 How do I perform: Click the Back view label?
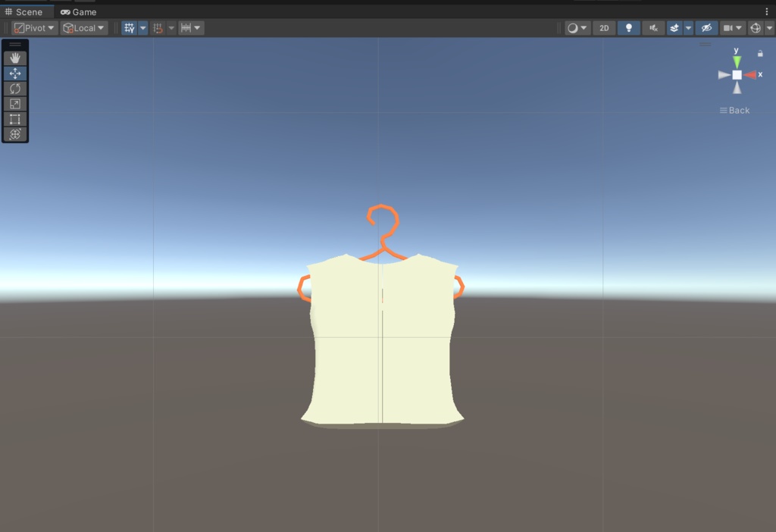[734, 111]
